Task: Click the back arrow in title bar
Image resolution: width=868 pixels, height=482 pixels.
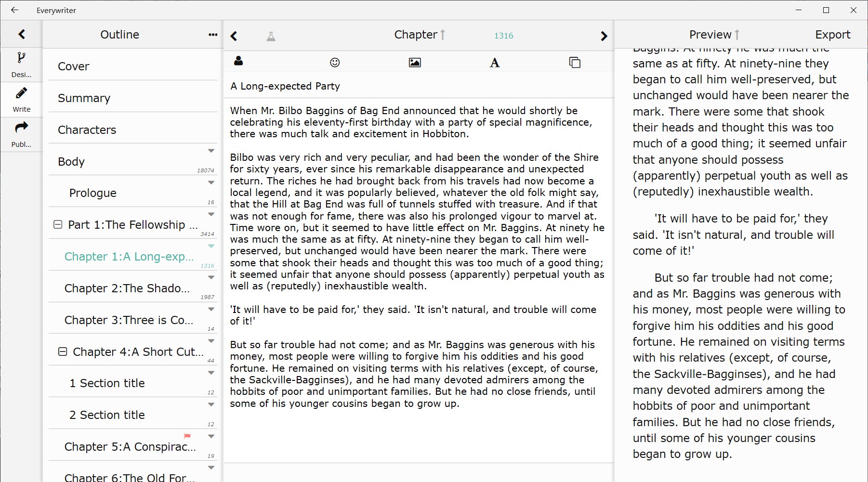Action: pyautogui.click(x=14, y=10)
